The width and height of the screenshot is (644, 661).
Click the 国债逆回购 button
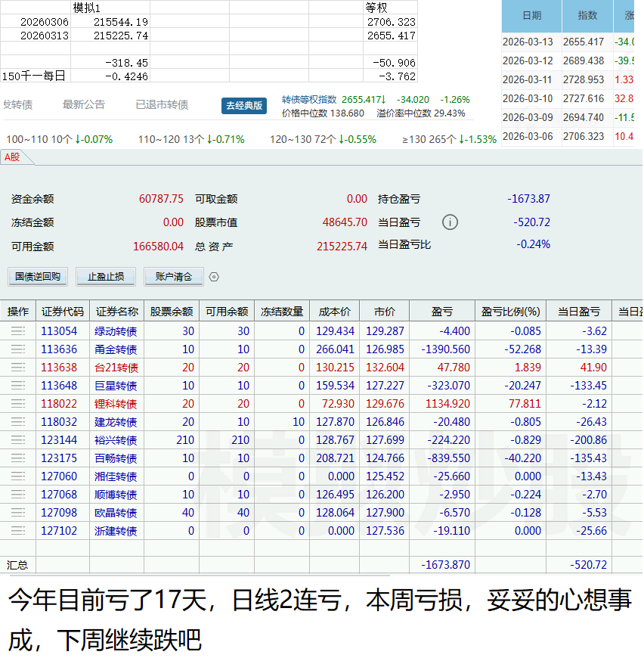[x=38, y=277]
